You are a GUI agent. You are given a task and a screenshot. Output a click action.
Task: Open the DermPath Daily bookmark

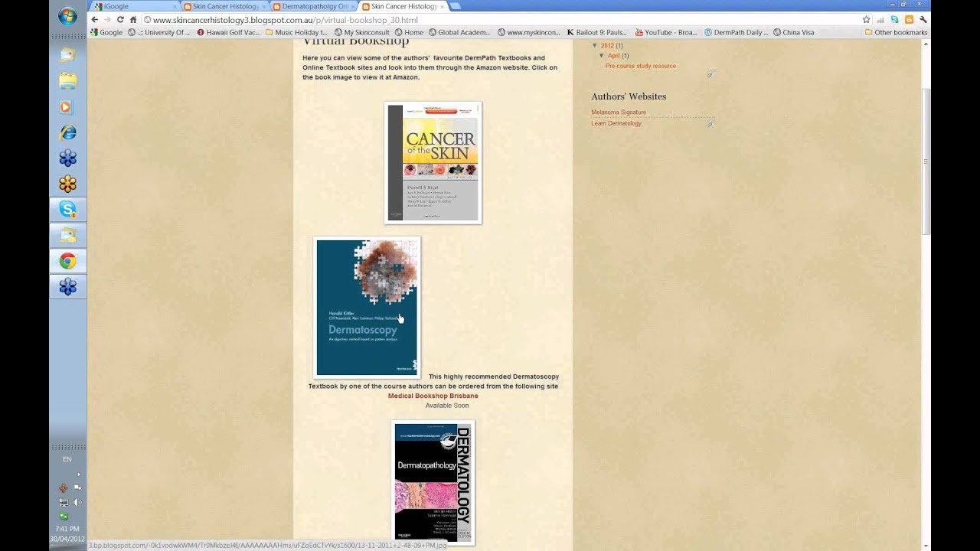pyautogui.click(x=736, y=33)
